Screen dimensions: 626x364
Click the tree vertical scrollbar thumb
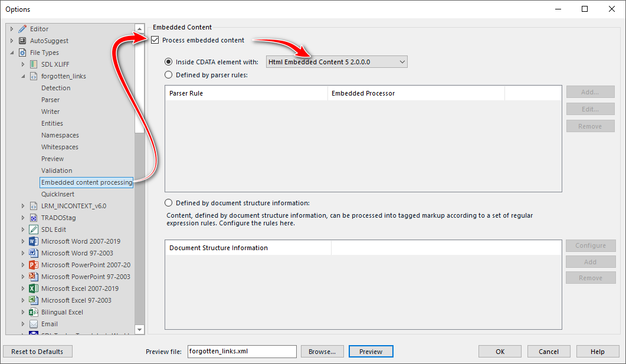click(139, 83)
